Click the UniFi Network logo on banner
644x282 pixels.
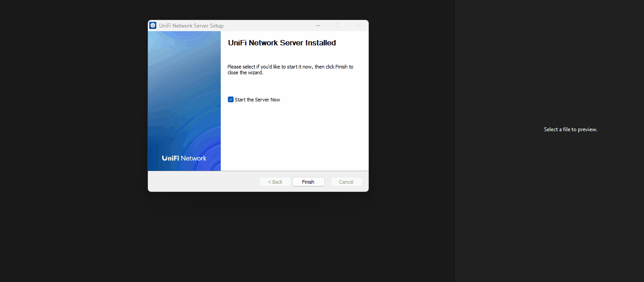pos(184,158)
